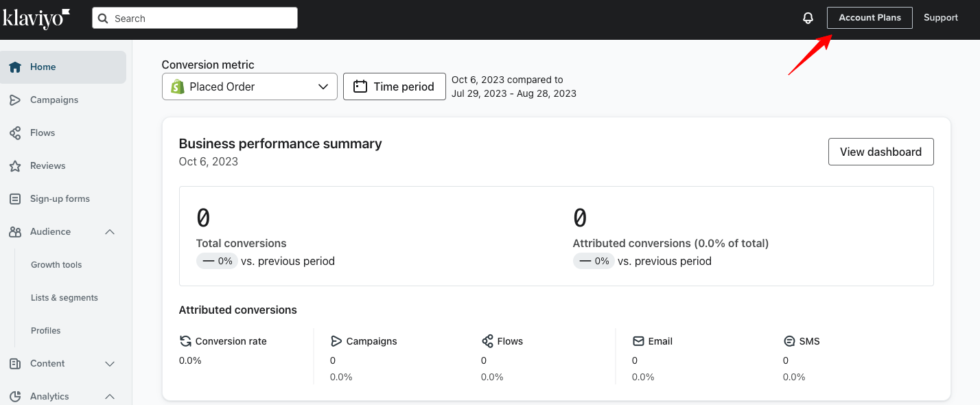Select the Sign-up forms icon
The image size is (980, 405).
coord(14,198)
